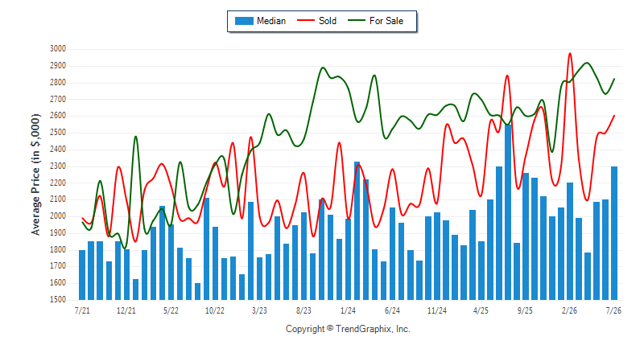
Task: Select the 12/21 x-axis date label
Action: pyautogui.click(x=126, y=310)
